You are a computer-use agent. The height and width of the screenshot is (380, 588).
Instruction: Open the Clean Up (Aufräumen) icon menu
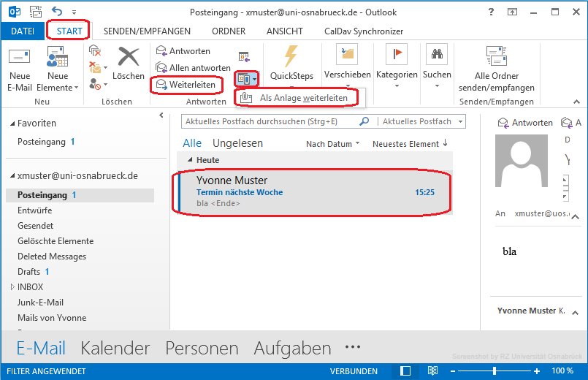coord(99,67)
